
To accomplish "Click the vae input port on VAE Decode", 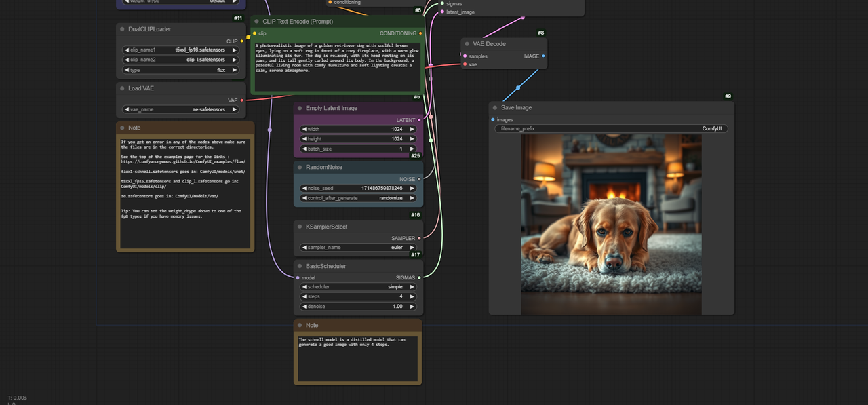I will click(x=465, y=64).
